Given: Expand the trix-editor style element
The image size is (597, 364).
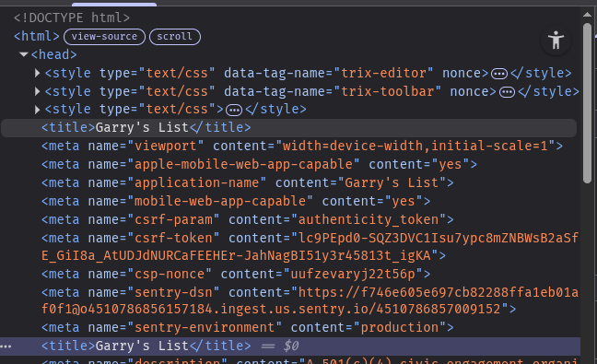Looking at the screenshot, I should click(37, 73).
